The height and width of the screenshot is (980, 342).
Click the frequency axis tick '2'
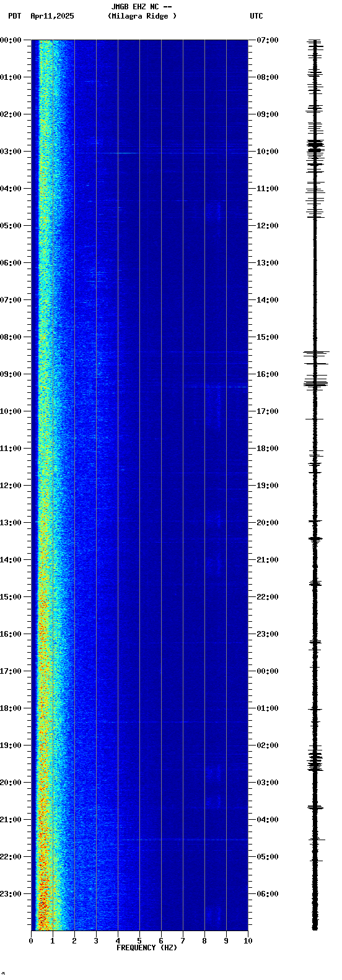click(74, 941)
